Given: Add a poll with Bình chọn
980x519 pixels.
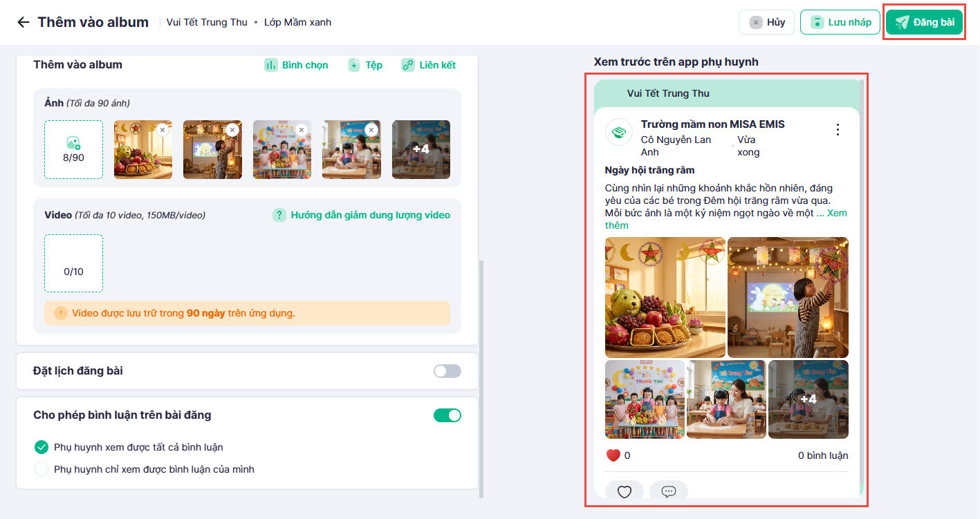Looking at the screenshot, I should (x=296, y=65).
